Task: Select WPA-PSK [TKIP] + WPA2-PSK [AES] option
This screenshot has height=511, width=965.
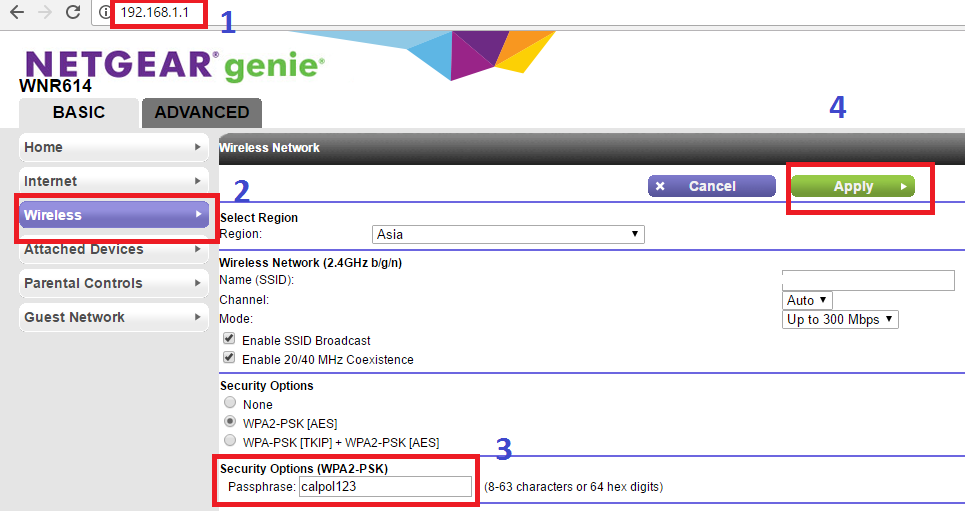Action: pos(230,441)
